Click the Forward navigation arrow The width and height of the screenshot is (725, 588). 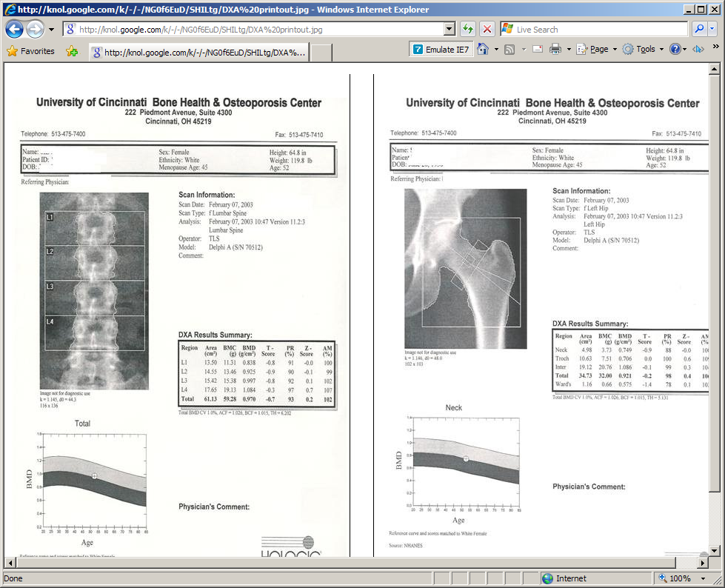pos(35,30)
